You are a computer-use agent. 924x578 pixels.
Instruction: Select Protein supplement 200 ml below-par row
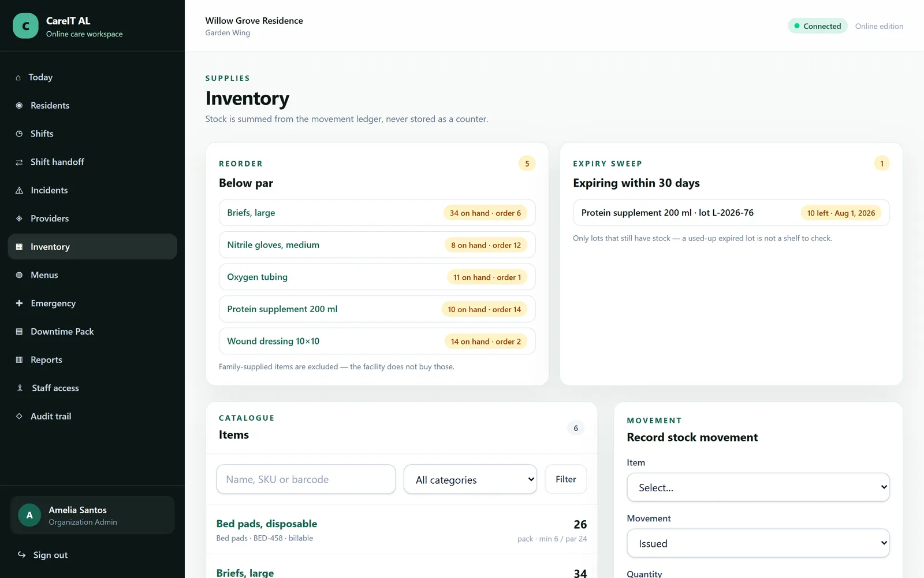pyautogui.click(x=377, y=309)
